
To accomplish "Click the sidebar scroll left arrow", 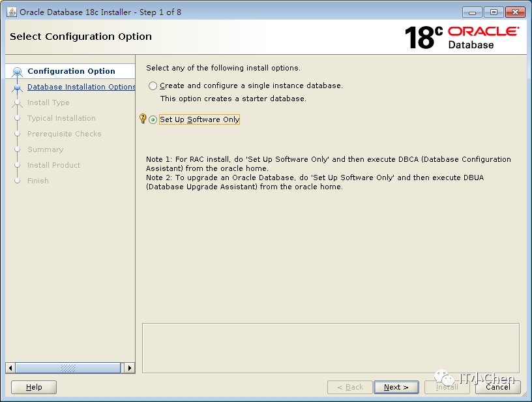I will [10, 367].
